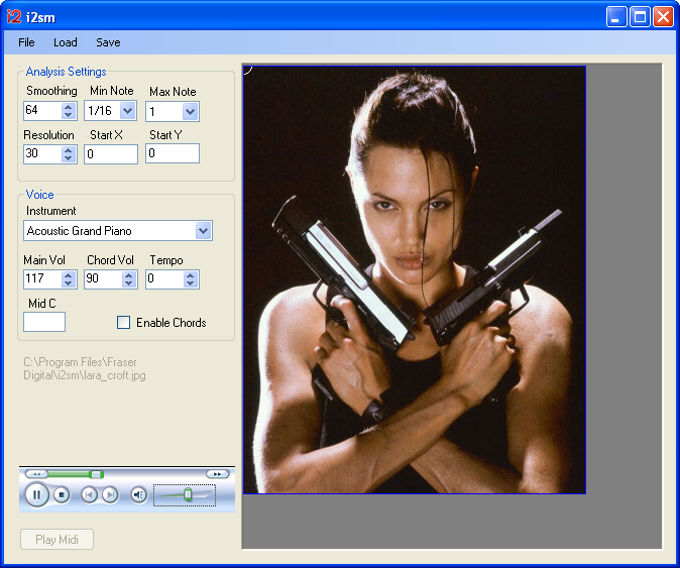Open the Min Note dropdown
Viewport: 680px width, 568px height.
click(128, 111)
